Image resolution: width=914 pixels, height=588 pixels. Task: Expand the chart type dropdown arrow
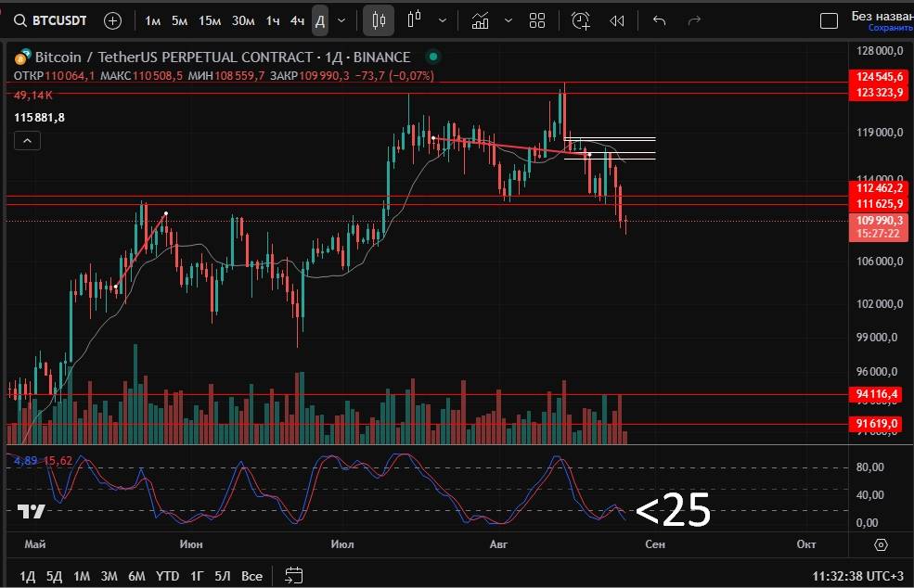click(x=444, y=20)
